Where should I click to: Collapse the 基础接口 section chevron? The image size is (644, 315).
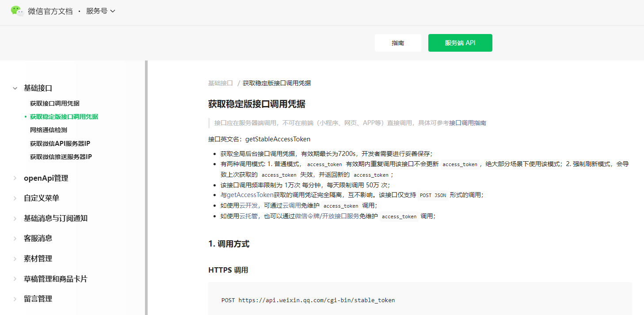(x=15, y=88)
